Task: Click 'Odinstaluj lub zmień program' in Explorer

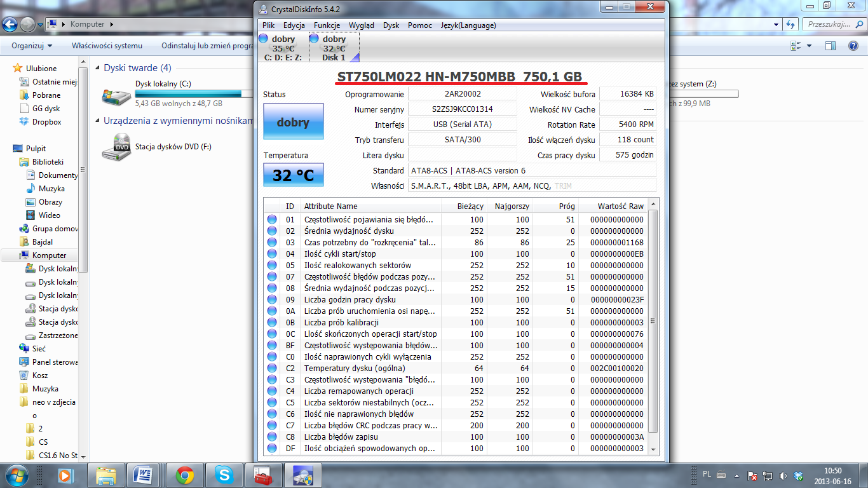Action: [x=208, y=46]
